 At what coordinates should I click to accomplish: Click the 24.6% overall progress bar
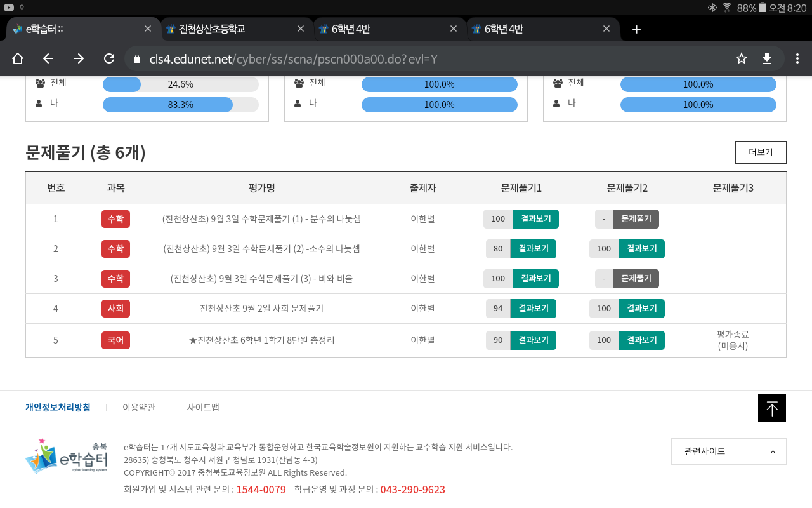pyautogui.click(x=181, y=84)
